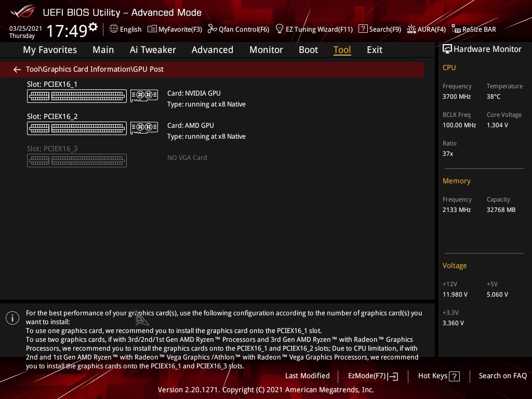This screenshot has width=532, height=399.
Task: Click the 17:49 clock display
Action: coord(67,31)
